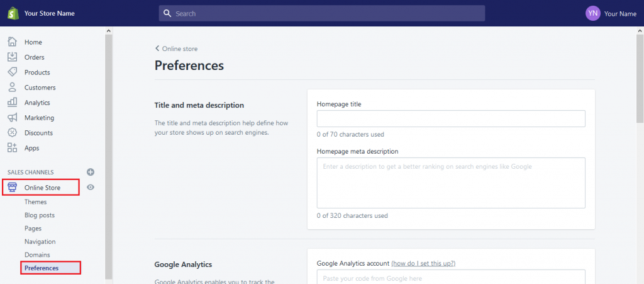Screen dimensions: 644x284
Task: Click sidebar scrollbar up arrow
Action: [x=108, y=30]
